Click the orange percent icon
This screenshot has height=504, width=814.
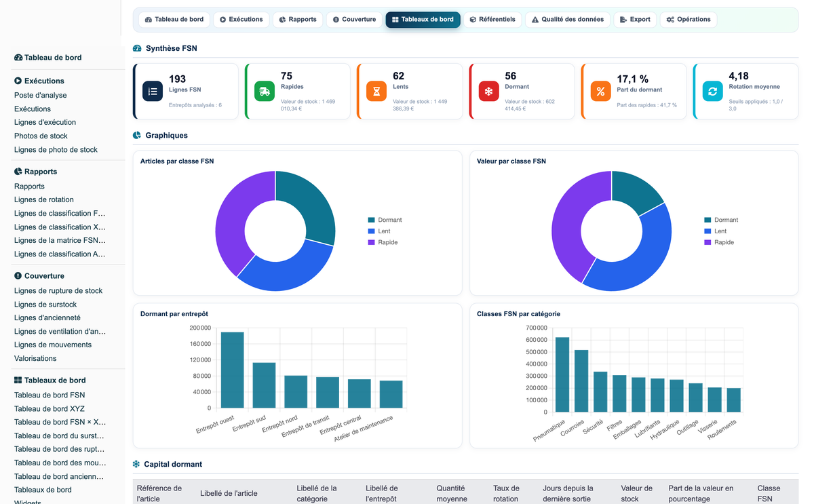click(600, 92)
